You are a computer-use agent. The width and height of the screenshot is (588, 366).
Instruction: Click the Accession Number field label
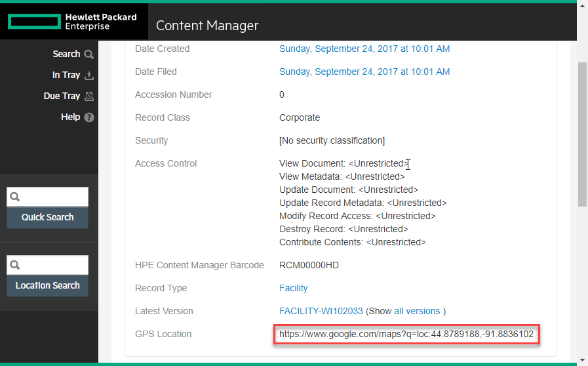(174, 94)
